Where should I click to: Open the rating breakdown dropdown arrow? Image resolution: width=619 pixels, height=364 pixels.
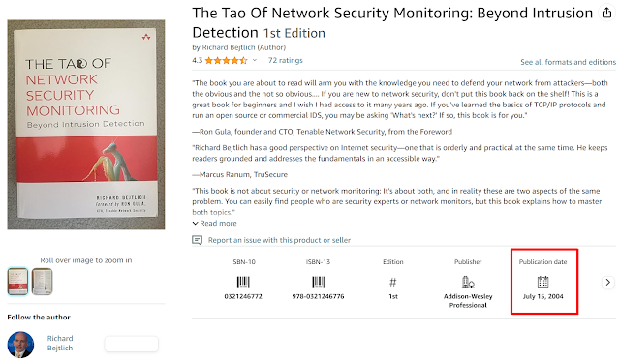255,60
